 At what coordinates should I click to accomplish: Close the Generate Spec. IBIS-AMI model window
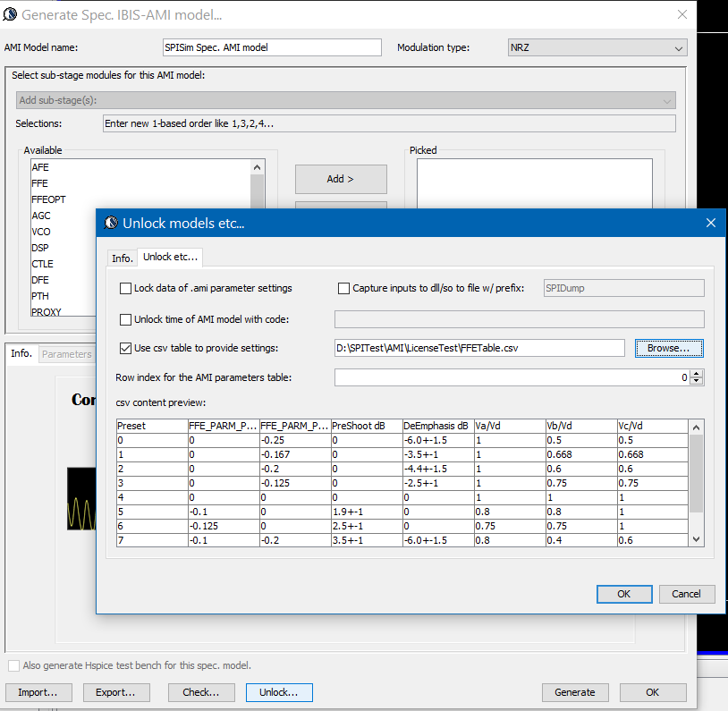pos(682,14)
